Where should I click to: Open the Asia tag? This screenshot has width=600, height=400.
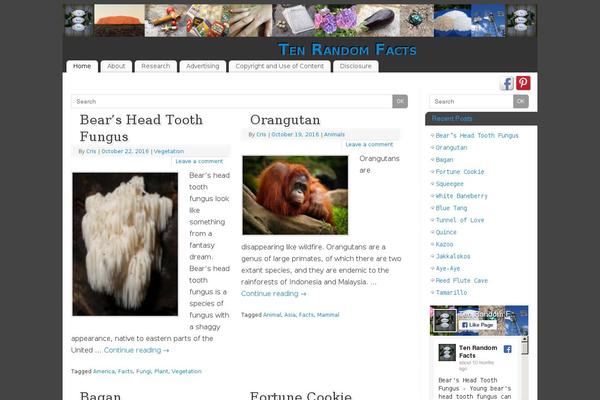click(290, 315)
